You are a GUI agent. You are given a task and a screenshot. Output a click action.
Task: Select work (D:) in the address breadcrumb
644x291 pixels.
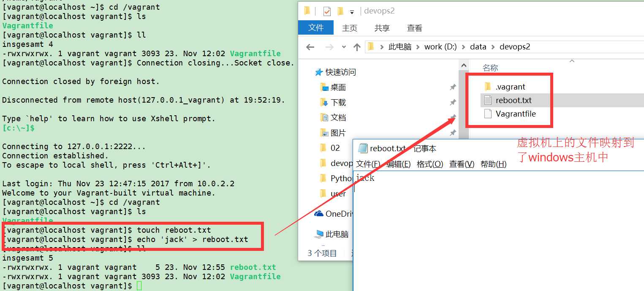click(x=440, y=47)
